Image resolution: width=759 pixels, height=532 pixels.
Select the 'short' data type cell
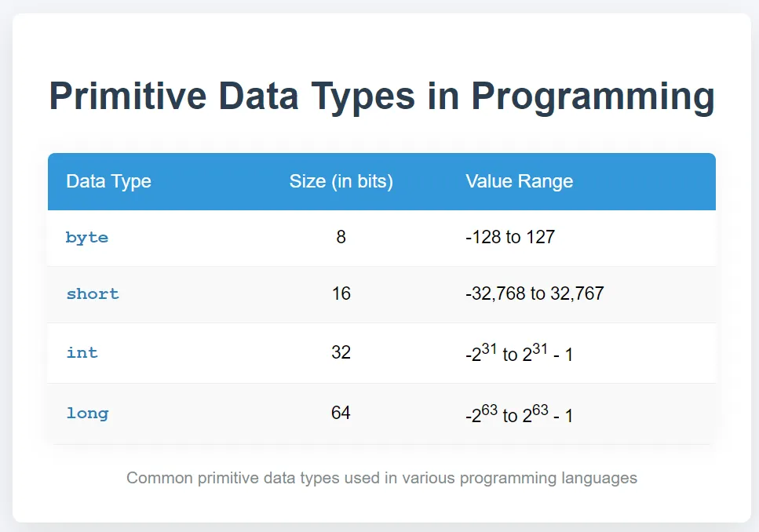(93, 293)
